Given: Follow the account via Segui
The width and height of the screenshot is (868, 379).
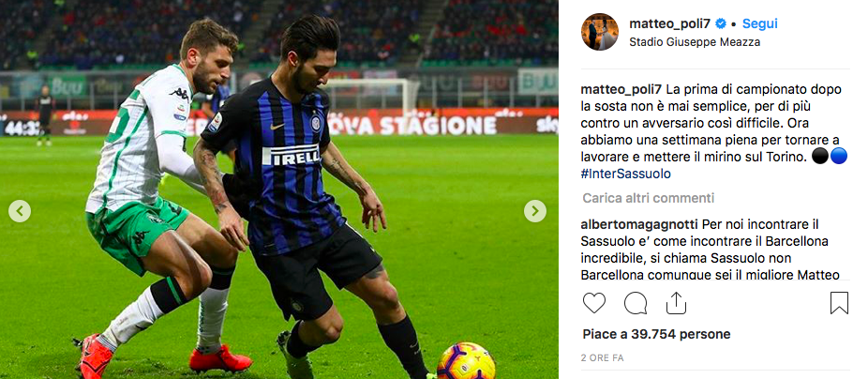Looking at the screenshot, I should click(759, 23).
